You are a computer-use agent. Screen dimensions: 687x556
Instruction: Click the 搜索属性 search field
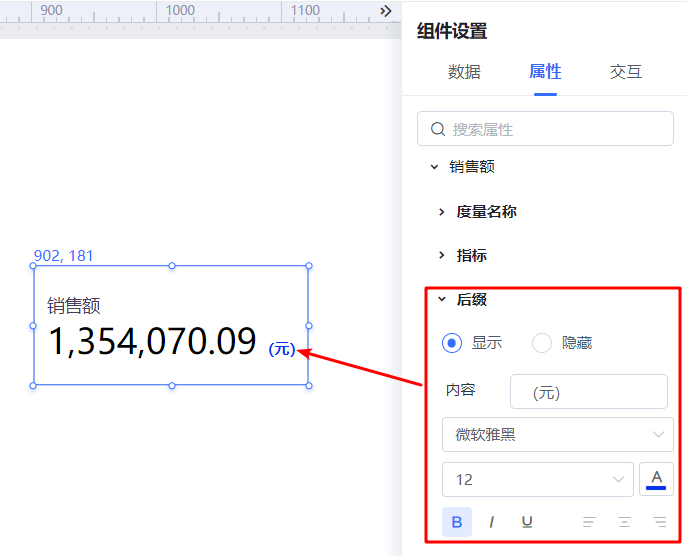coord(545,128)
